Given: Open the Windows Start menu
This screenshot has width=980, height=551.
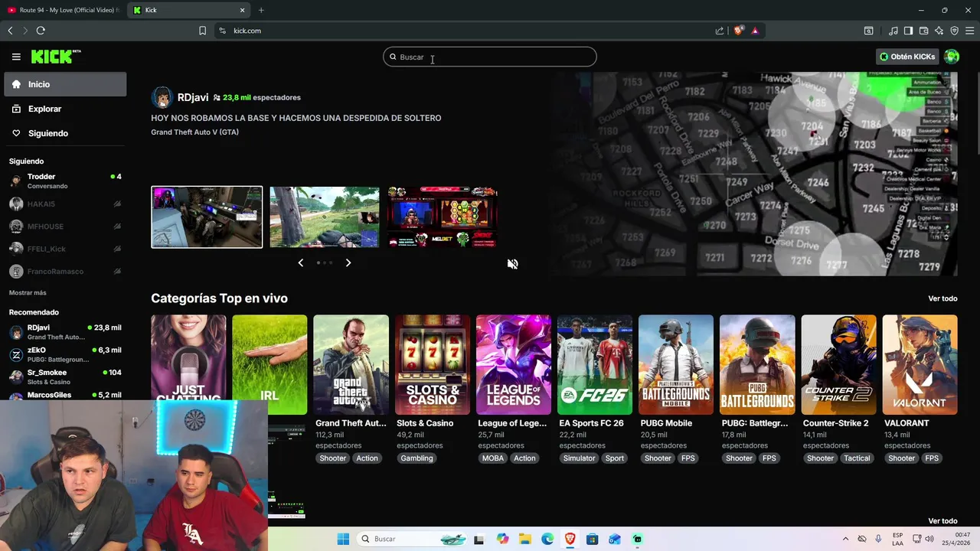Looking at the screenshot, I should tap(343, 539).
